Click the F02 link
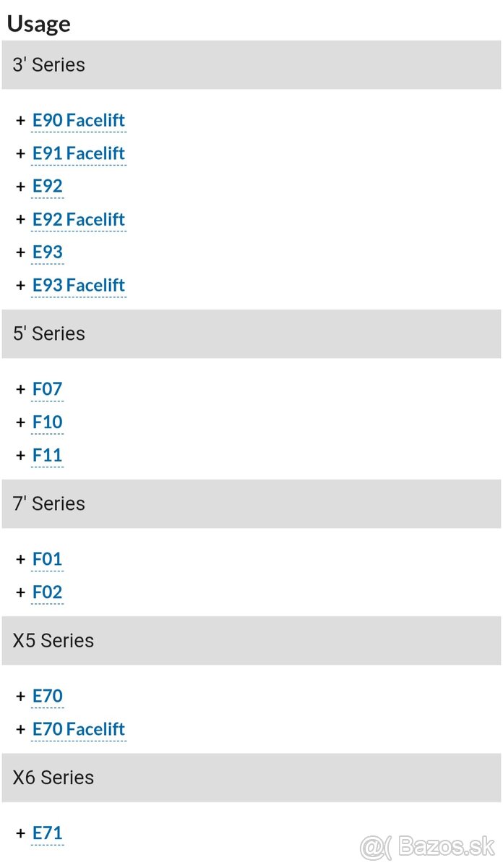This screenshot has width=503, height=868. (x=48, y=592)
